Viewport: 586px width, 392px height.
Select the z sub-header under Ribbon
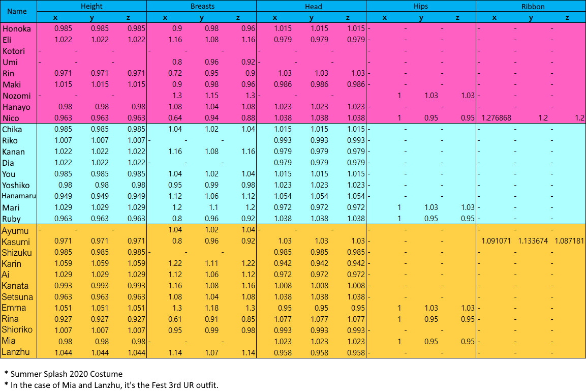[568, 17]
